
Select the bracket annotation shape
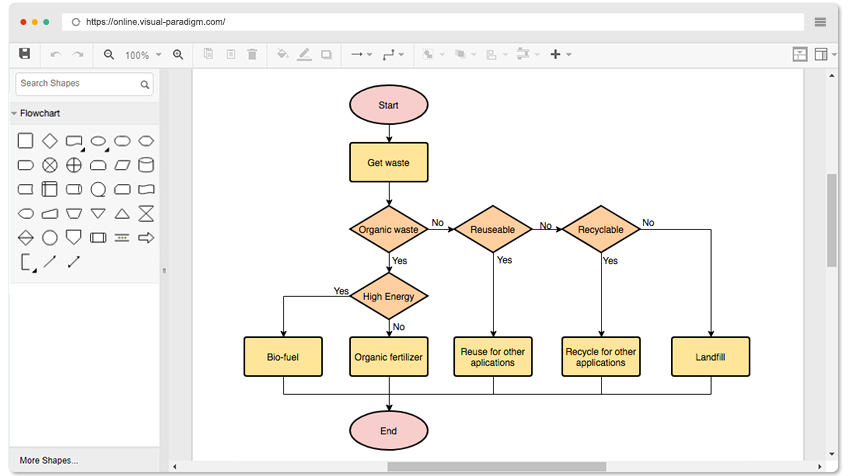(28, 262)
